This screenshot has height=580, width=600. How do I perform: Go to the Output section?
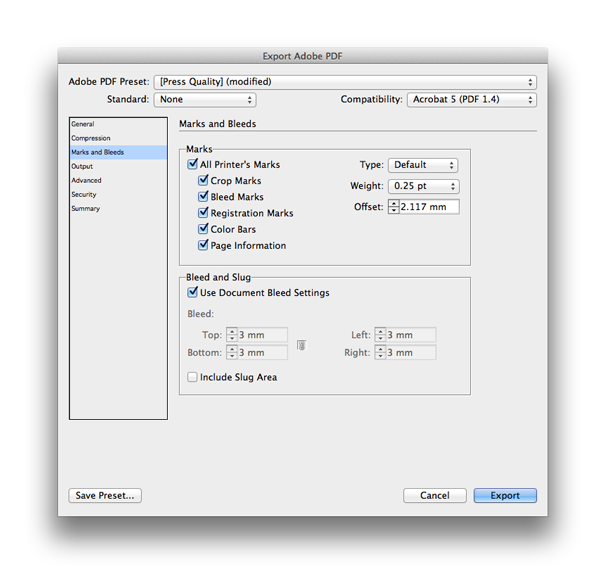click(x=118, y=166)
